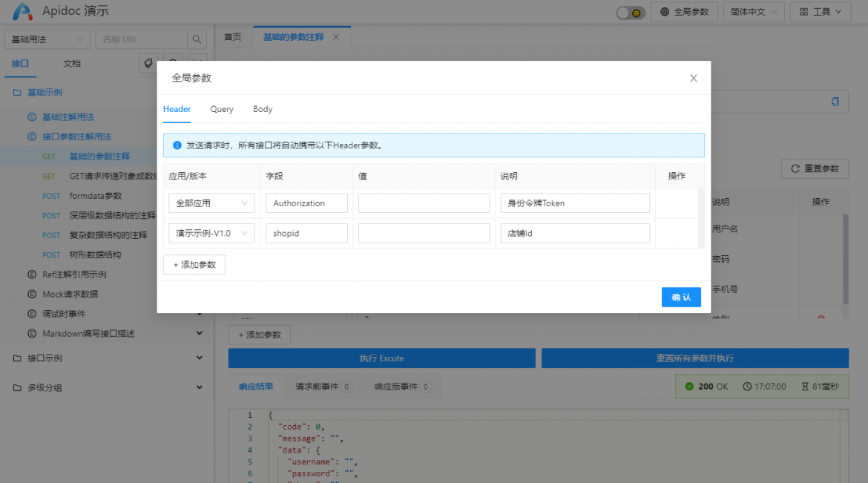
Task: Select 接口参数注解用法 controller node
Action: point(77,137)
